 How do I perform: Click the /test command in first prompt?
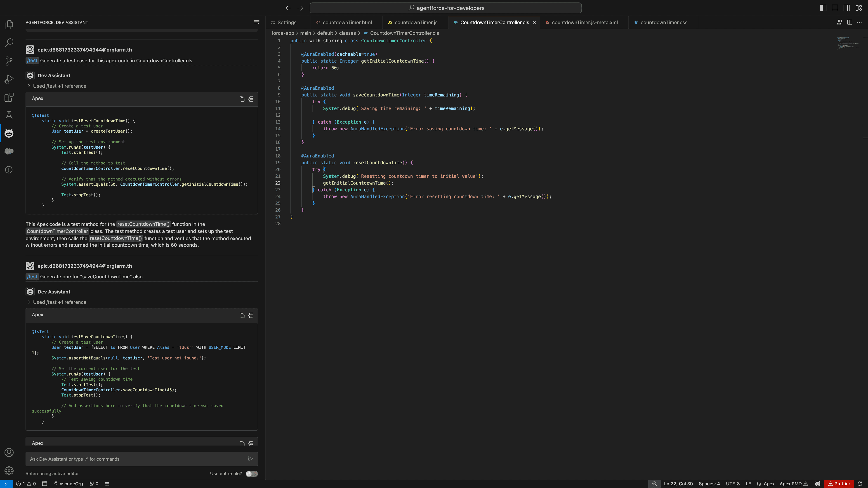[x=32, y=61]
